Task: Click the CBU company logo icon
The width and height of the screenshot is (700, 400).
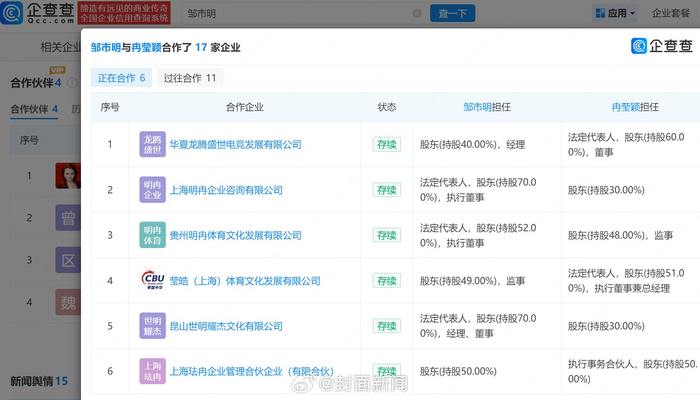Action: [152, 280]
